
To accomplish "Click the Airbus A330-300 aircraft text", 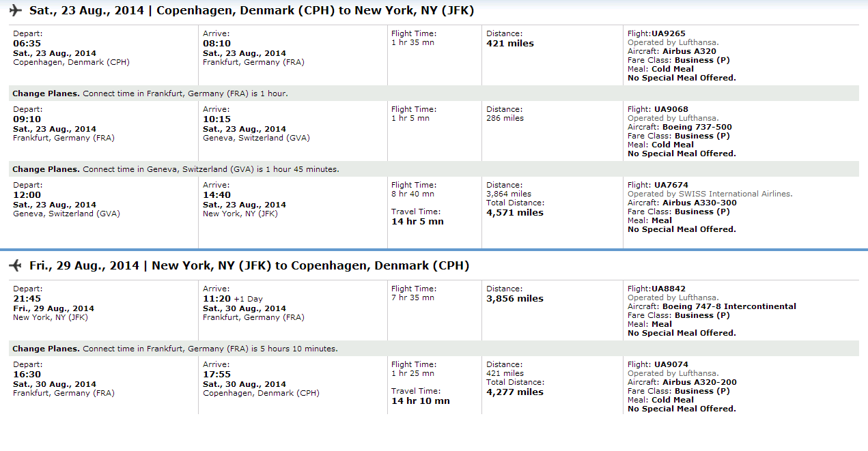I will [699, 203].
